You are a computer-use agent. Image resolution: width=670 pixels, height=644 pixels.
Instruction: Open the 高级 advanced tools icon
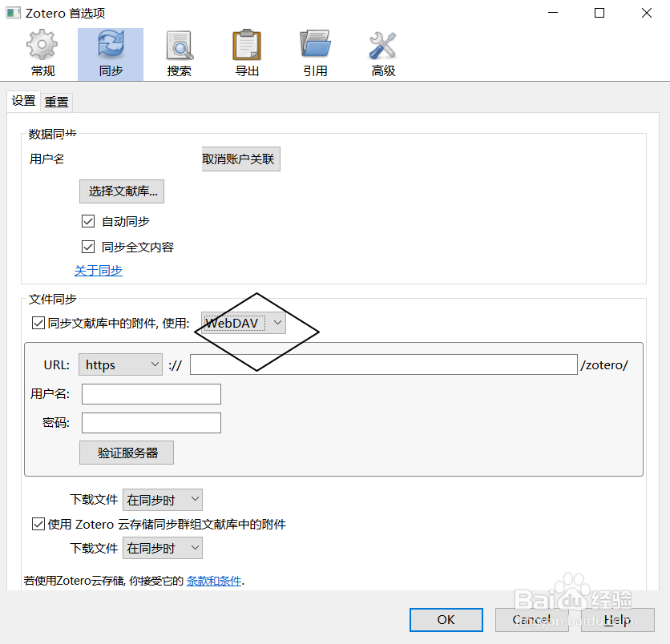pos(383,45)
